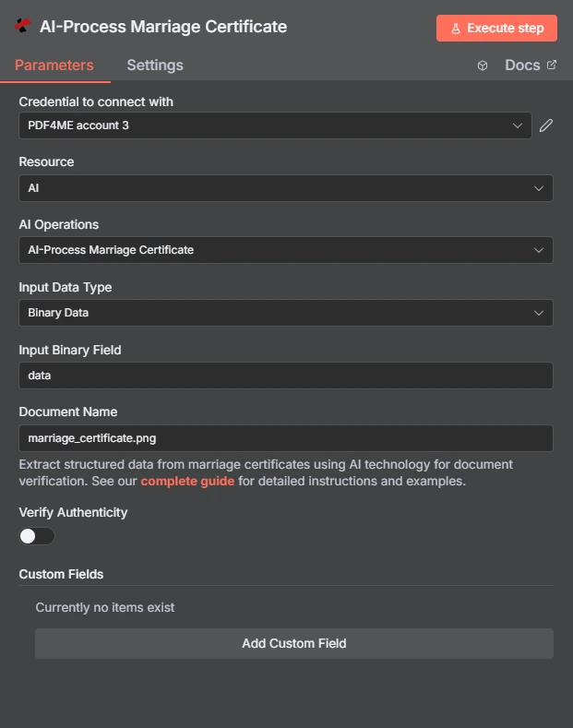Open the credential dropdown showing PDF4ME account 3
The image size is (573, 728).
coord(275,125)
